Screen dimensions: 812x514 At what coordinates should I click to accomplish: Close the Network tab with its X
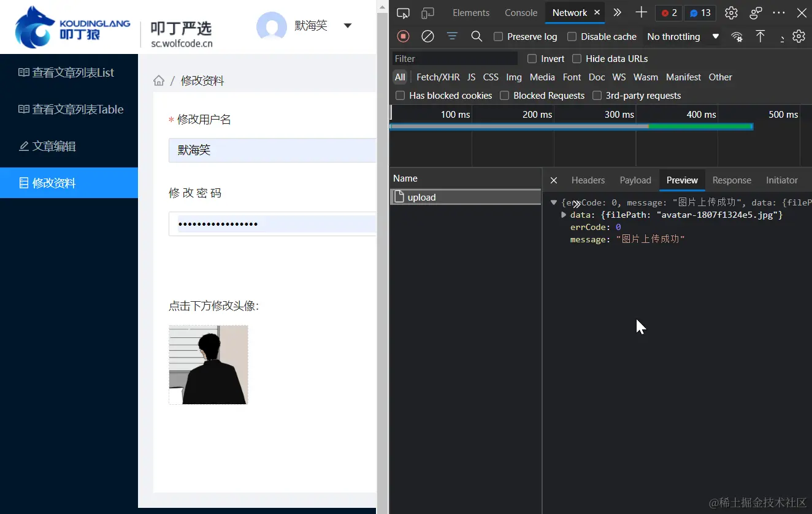597,12
